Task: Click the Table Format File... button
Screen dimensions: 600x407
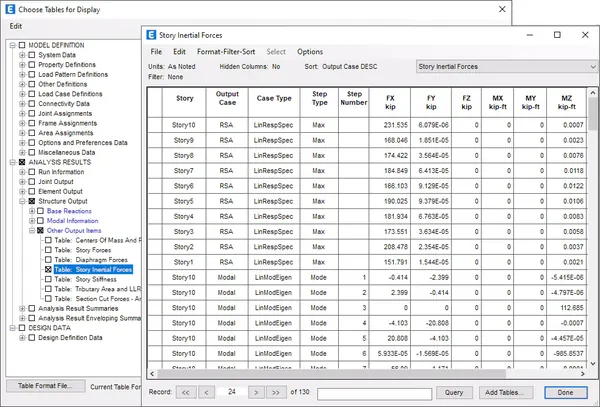Action: coord(46,386)
